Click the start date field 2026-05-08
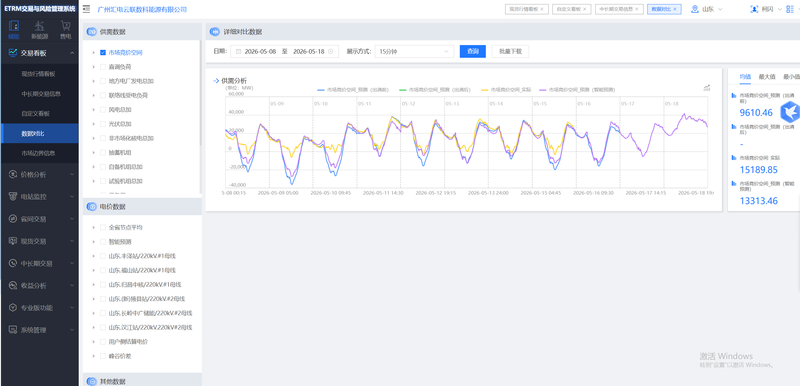The width and height of the screenshot is (800, 386). [x=260, y=52]
